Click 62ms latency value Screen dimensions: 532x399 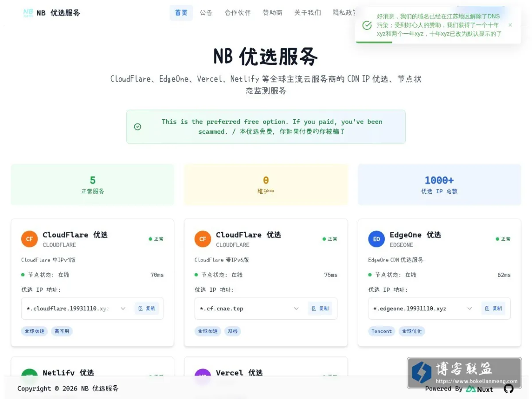pyautogui.click(x=504, y=275)
